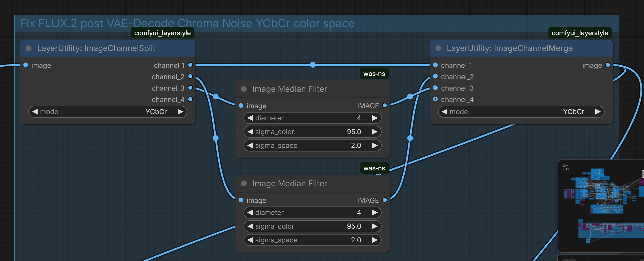Click image input socket of upper Median Filter
This screenshot has width=644, height=261.
pyautogui.click(x=241, y=105)
